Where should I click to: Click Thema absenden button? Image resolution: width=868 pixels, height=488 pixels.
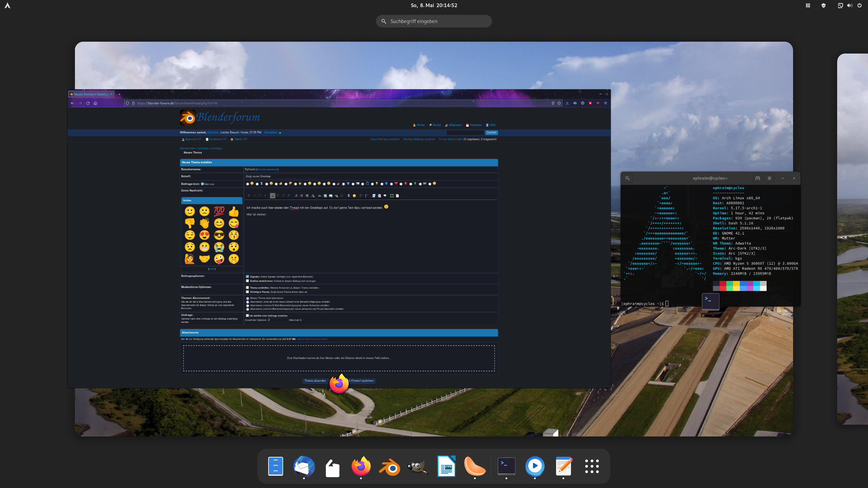(x=315, y=381)
